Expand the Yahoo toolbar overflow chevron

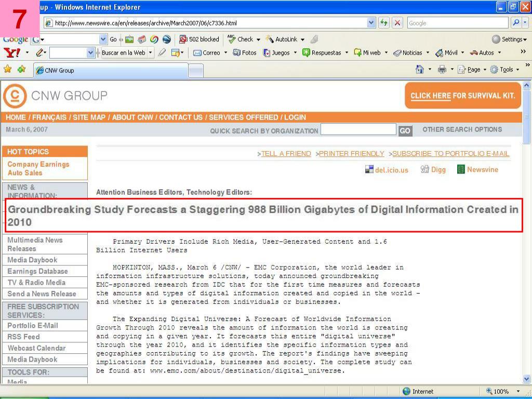(523, 51)
